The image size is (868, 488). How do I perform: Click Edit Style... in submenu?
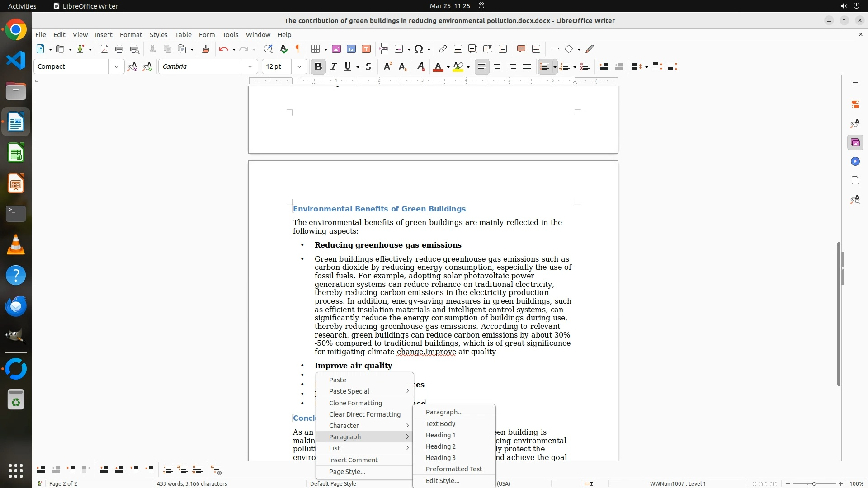[x=442, y=481]
